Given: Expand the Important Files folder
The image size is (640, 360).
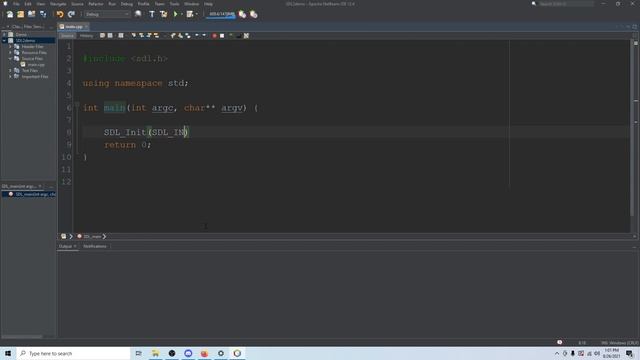Looking at the screenshot, I should tap(10, 76).
